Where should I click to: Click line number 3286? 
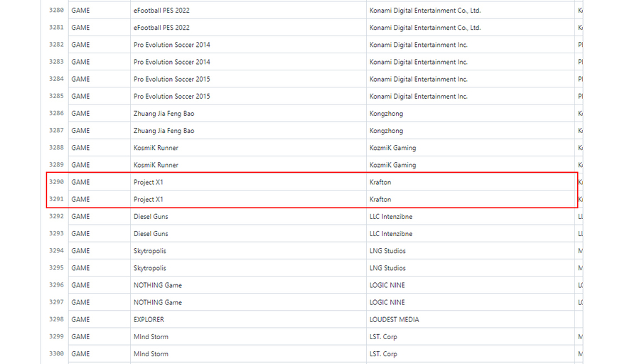coord(56,113)
